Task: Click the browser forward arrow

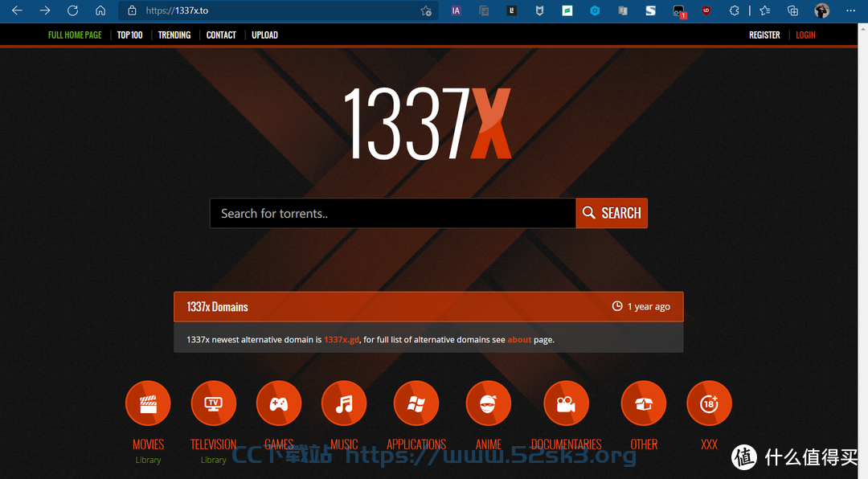Action: 45,10
